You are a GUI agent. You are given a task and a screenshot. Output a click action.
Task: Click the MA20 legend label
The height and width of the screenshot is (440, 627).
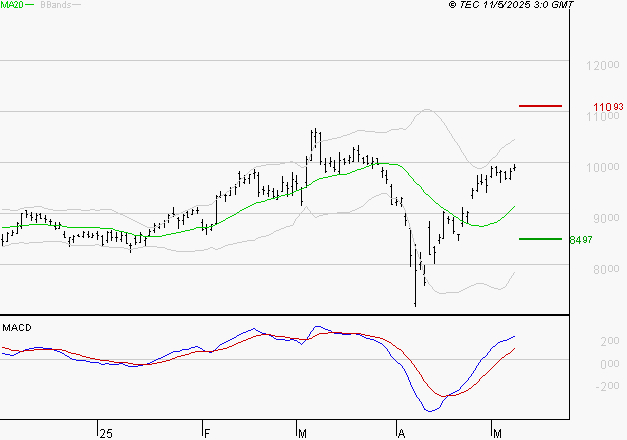click(x=12, y=5)
